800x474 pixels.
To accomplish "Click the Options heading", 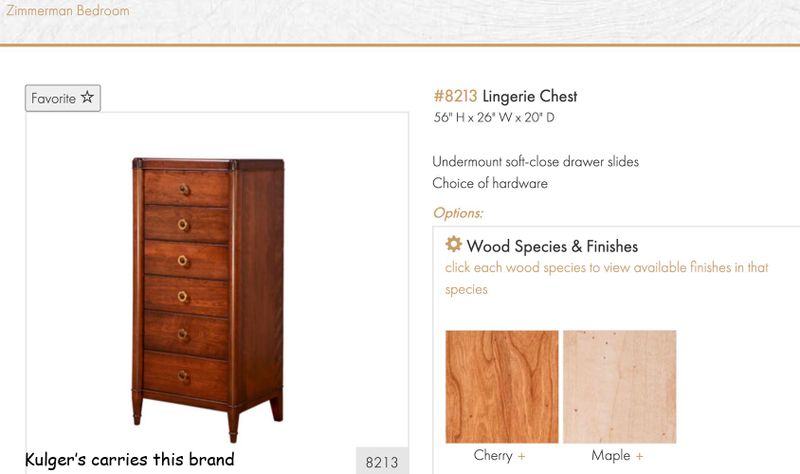I will pos(458,213).
